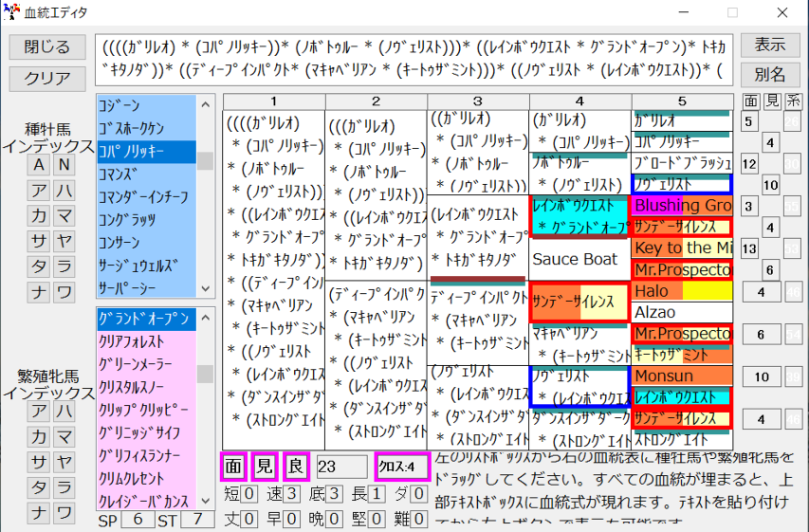This screenshot has height=532, width=809.
Task: Click pedigree column header 3
Action: click(x=478, y=101)
